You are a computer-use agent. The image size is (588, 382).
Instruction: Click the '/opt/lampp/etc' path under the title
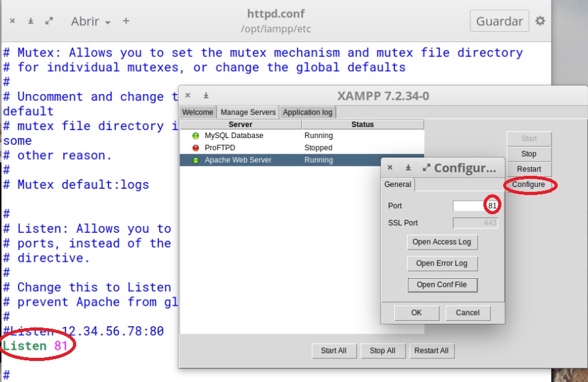click(276, 29)
